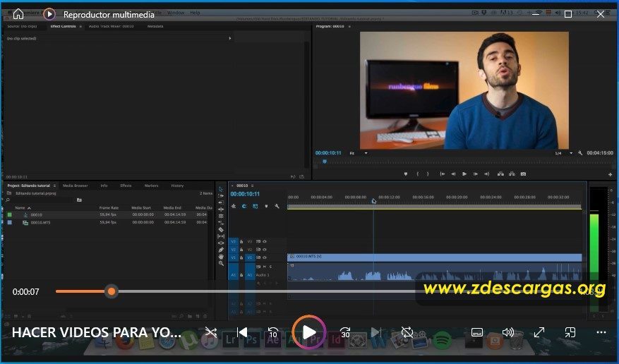Viewport: 619px width, 364px height.
Task: Add a marker in the timeline header
Action: click(266, 206)
